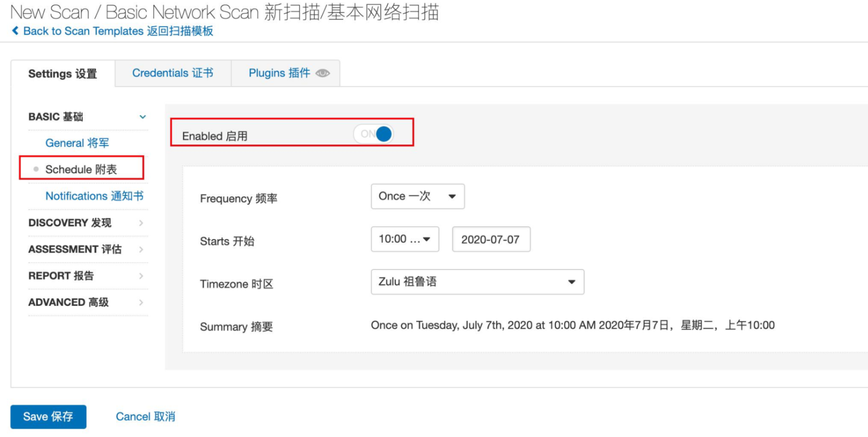The height and width of the screenshot is (437, 868).
Task: Select Schedule in the sidebar
Action: 81,170
